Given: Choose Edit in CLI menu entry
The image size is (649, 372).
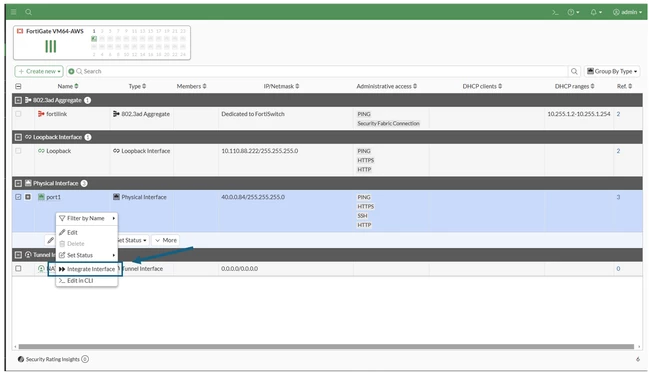Looking at the screenshot, I should tap(87, 281).
